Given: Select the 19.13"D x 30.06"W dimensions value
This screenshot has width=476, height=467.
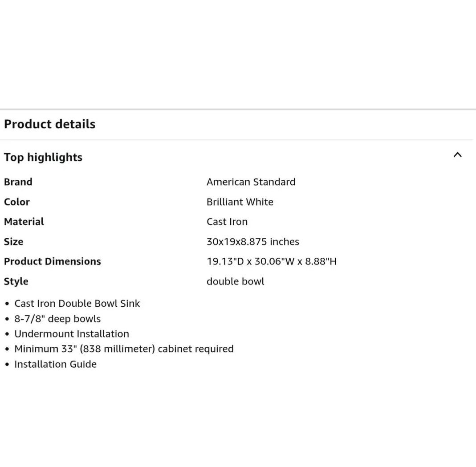Looking at the screenshot, I should [x=271, y=261].
